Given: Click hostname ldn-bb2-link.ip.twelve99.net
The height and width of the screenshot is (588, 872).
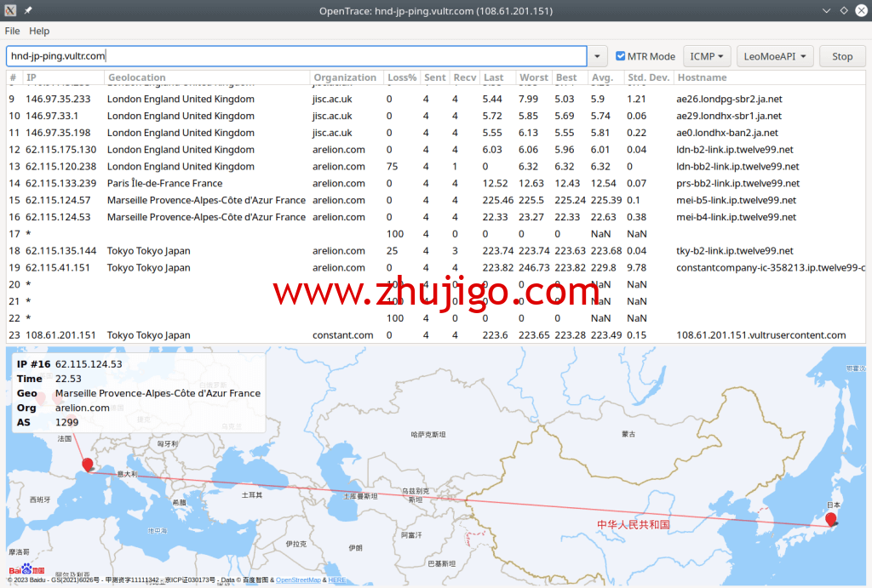Looking at the screenshot, I should [x=737, y=166].
